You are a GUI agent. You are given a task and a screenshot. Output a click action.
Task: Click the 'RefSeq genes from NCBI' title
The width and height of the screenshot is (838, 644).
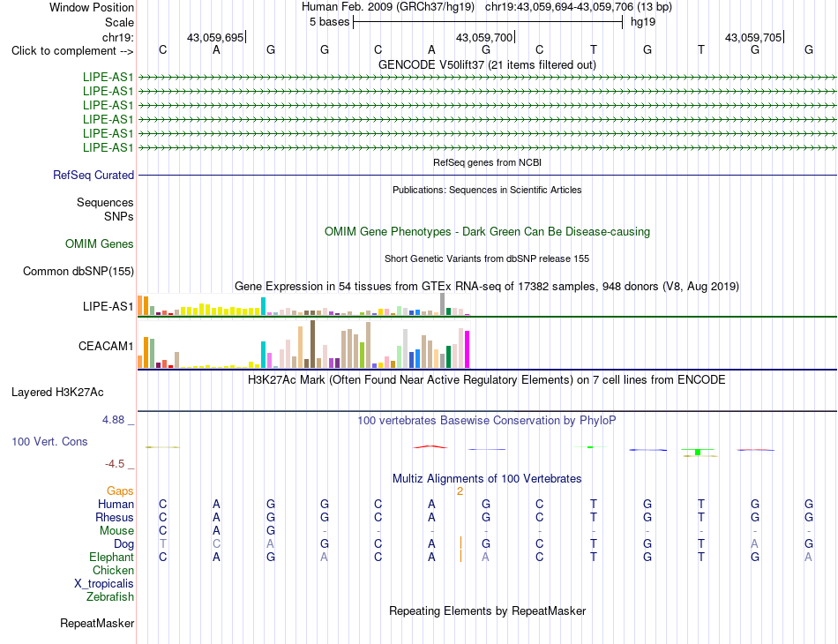487,162
